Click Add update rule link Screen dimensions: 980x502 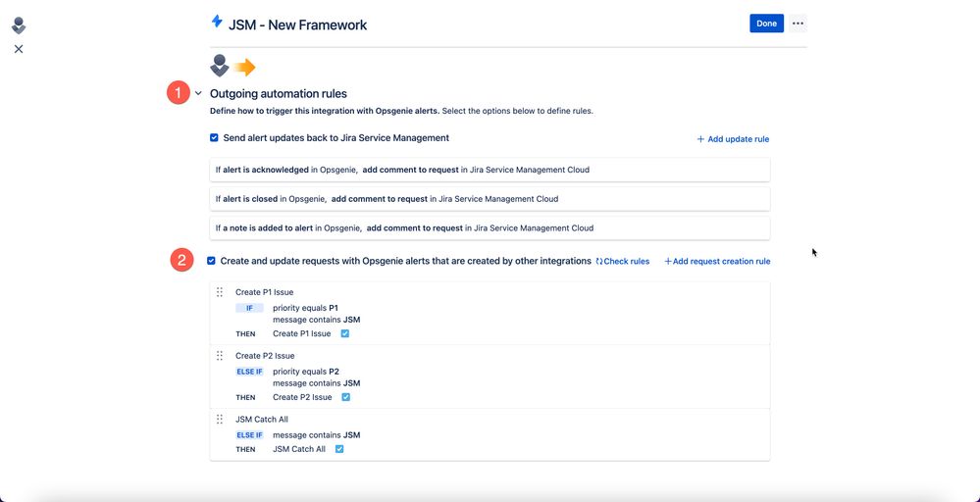[x=733, y=139]
